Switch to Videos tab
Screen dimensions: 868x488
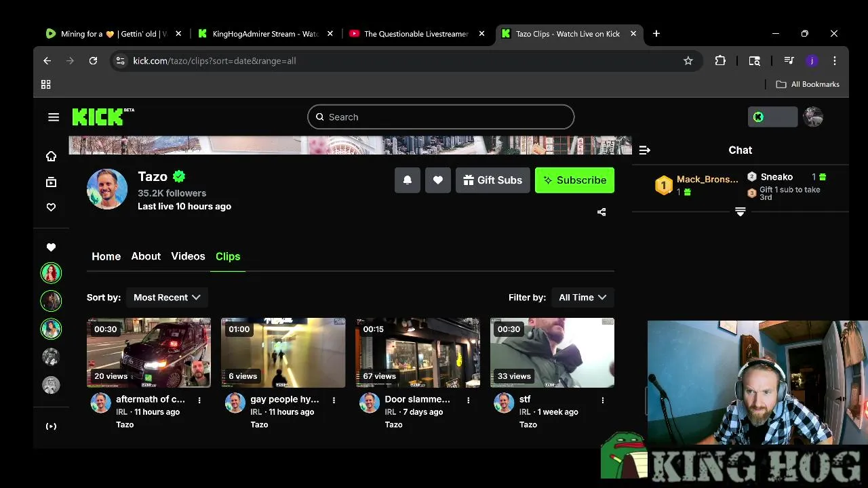point(188,256)
